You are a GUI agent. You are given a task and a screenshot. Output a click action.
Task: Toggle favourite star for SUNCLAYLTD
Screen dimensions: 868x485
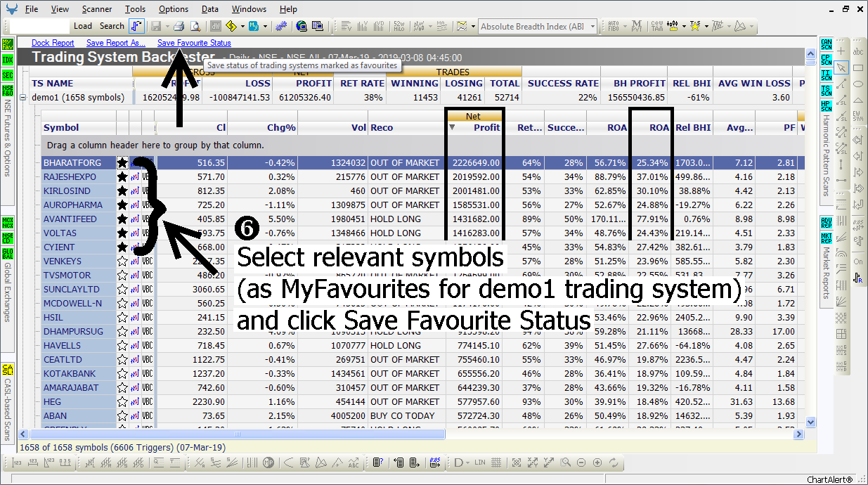tap(122, 289)
